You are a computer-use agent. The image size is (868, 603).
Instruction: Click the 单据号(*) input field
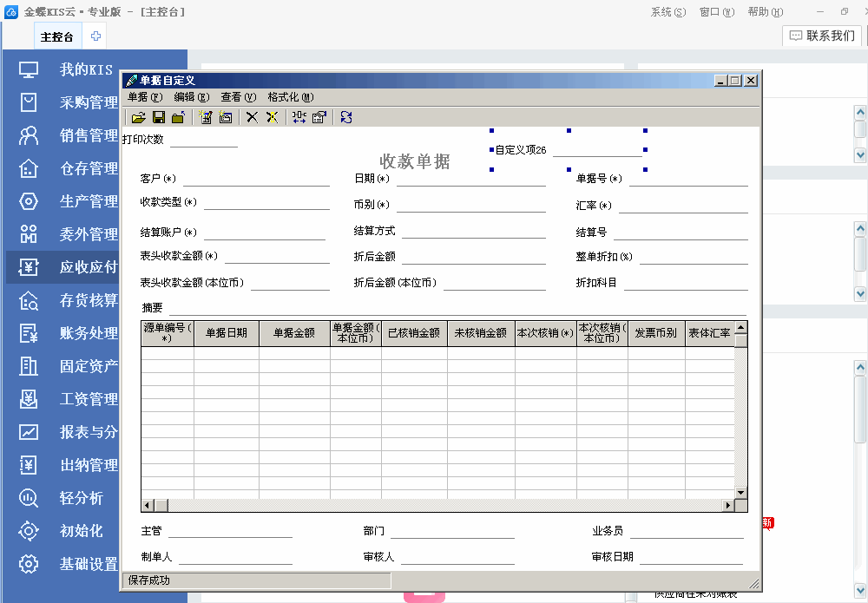coord(688,180)
